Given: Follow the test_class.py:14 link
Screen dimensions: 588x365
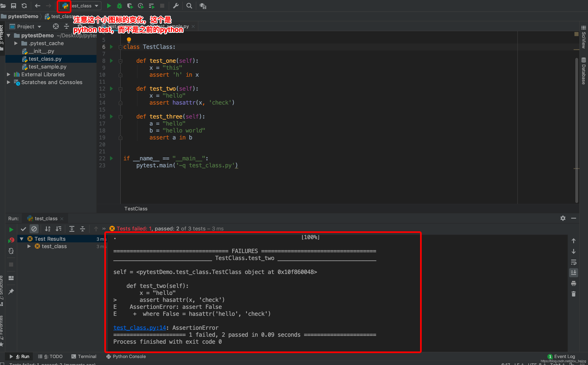Looking at the screenshot, I should pos(139,328).
